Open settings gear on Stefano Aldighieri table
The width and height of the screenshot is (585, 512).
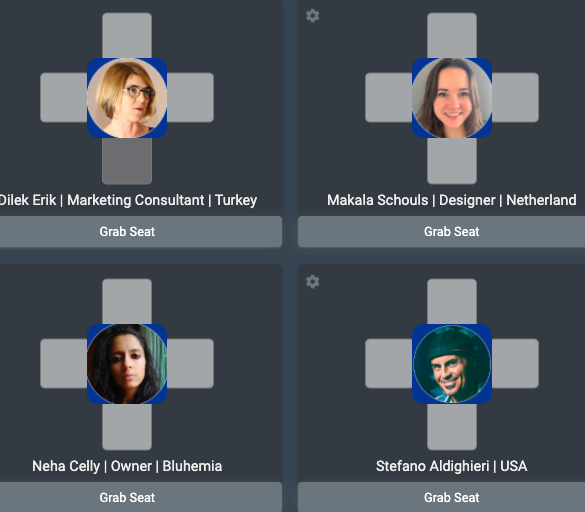(x=313, y=282)
